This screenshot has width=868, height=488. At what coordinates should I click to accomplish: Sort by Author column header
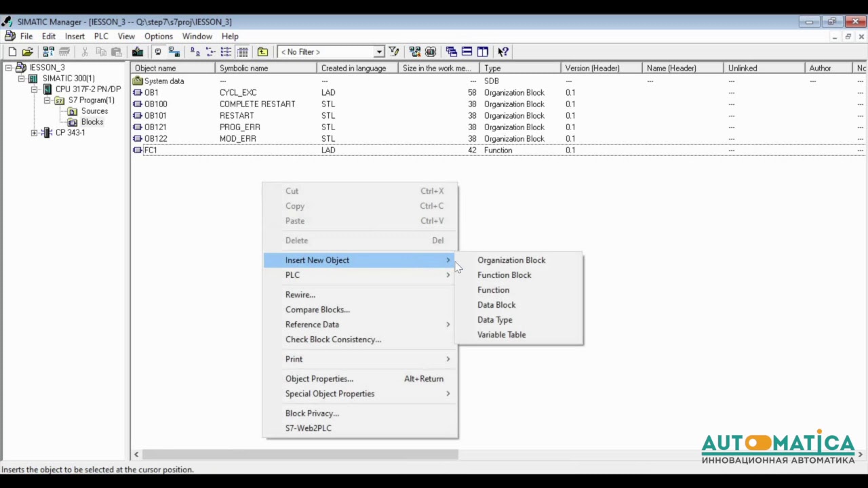(828, 68)
